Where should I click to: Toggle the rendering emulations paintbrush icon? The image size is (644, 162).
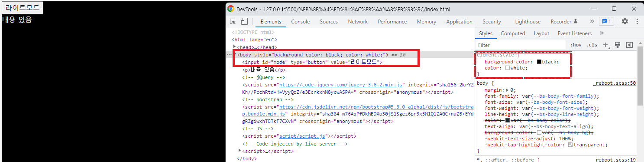pos(618,45)
